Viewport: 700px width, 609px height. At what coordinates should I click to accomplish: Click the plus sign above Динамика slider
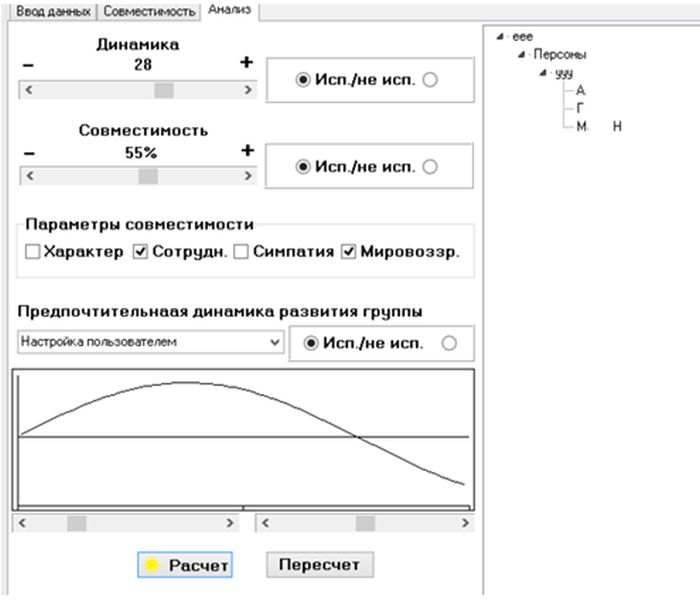click(x=246, y=62)
